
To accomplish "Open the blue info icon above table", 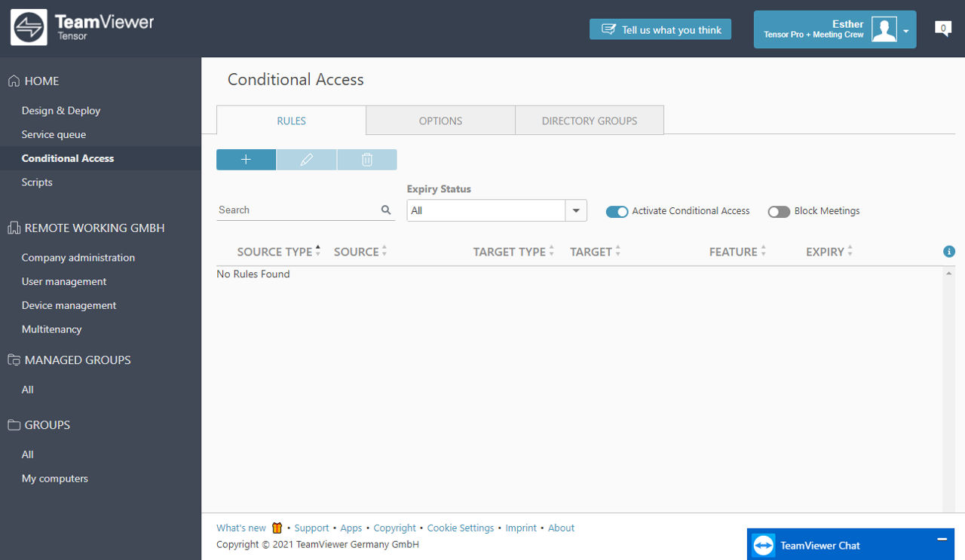I will 949,252.
